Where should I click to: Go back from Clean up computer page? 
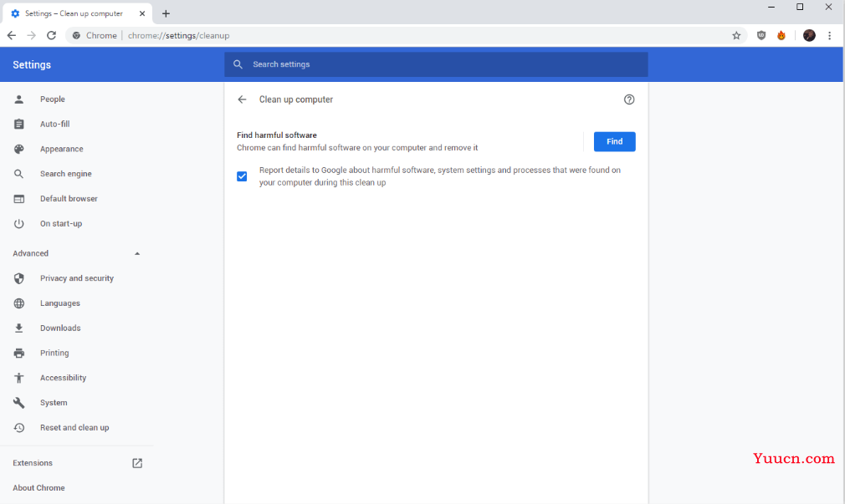click(242, 99)
